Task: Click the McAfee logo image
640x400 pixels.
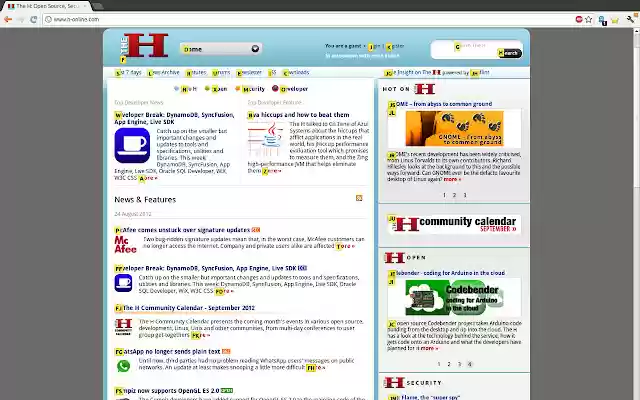Action: tap(125, 244)
